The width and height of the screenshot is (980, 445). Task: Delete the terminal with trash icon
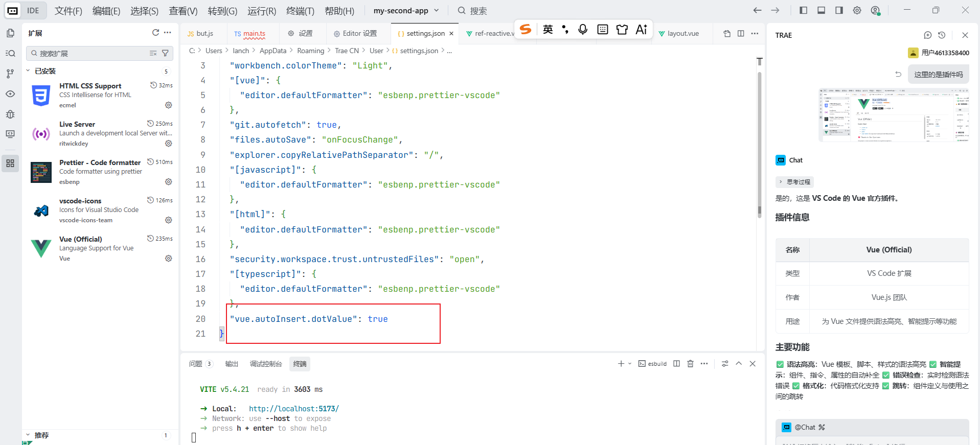690,364
